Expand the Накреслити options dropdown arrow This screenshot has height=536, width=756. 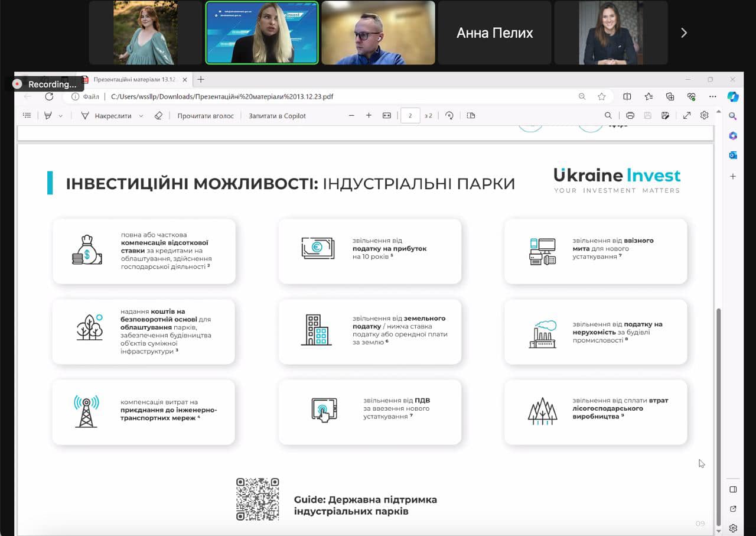point(141,116)
